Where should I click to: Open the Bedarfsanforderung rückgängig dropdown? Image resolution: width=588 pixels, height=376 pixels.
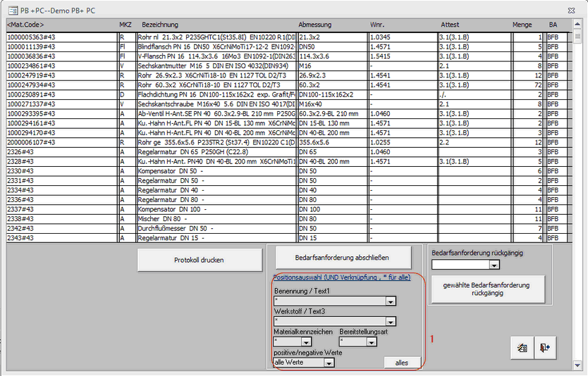(x=494, y=265)
